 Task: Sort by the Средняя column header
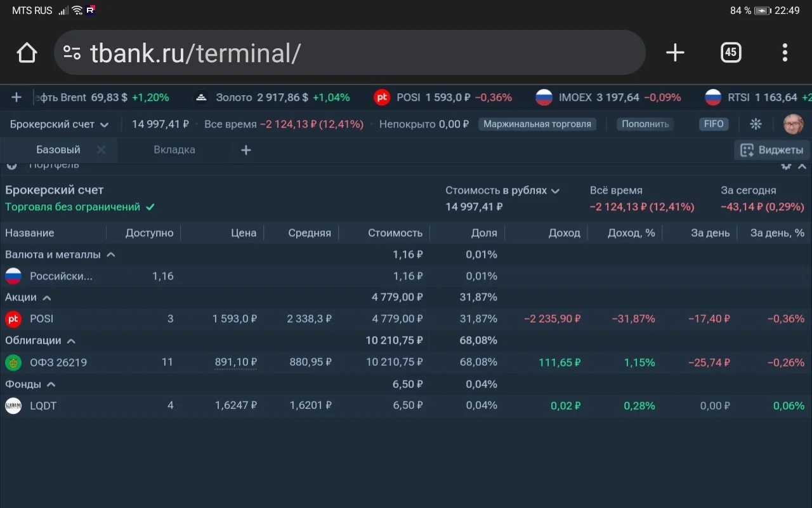click(310, 233)
